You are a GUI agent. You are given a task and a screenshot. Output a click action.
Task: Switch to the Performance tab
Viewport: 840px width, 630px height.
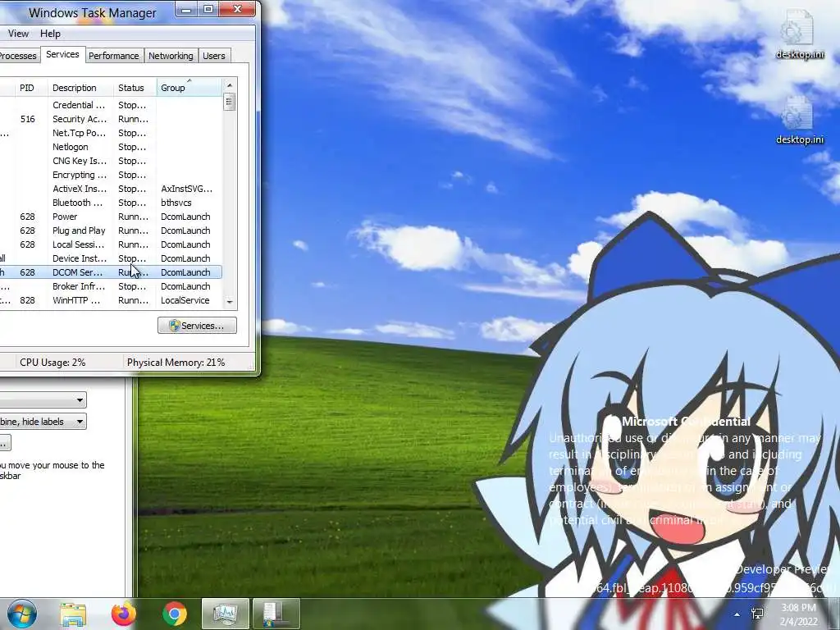(113, 56)
